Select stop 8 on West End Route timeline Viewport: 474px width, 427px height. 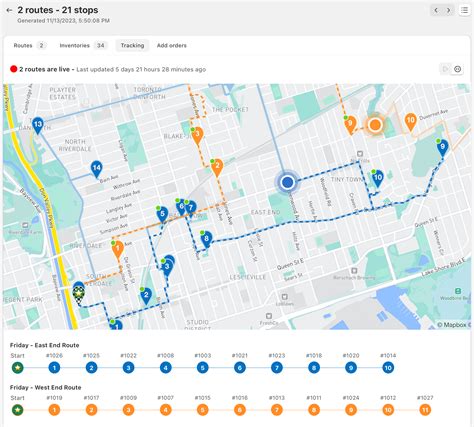pyautogui.click(x=314, y=410)
